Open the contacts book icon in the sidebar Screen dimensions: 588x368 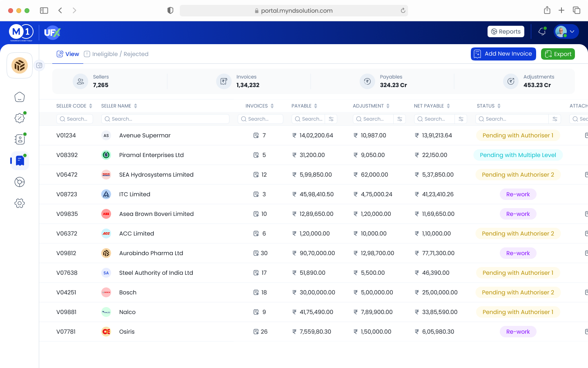click(20, 139)
